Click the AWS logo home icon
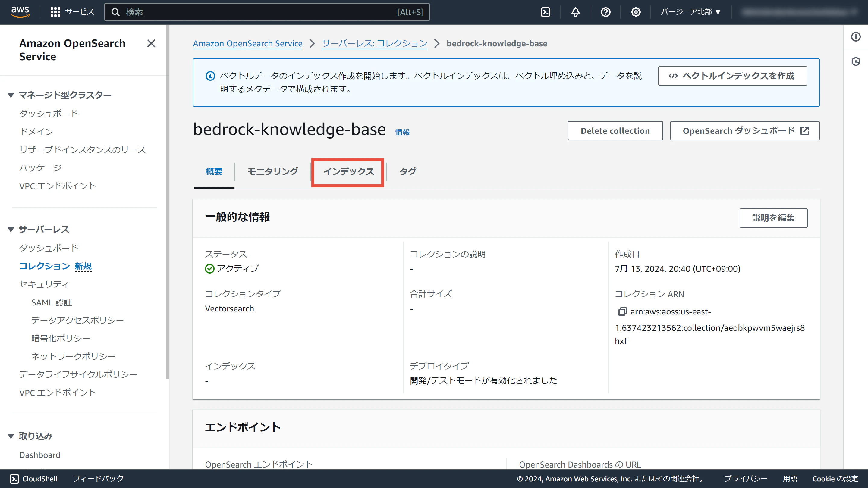 [20, 12]
